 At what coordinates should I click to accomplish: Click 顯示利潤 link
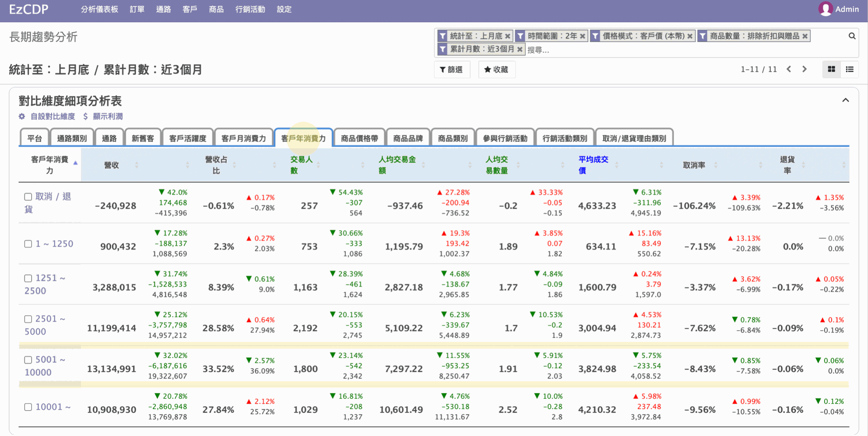pyautogui.click(x=103, y=117)
